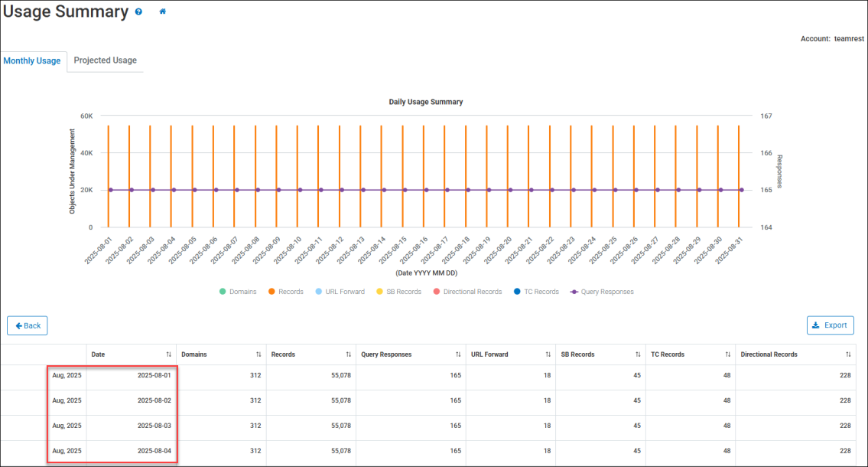The height and width of the screenshot is (467, 868).
Task: Switch to Projected Usage tab
Action: [105, 60]
